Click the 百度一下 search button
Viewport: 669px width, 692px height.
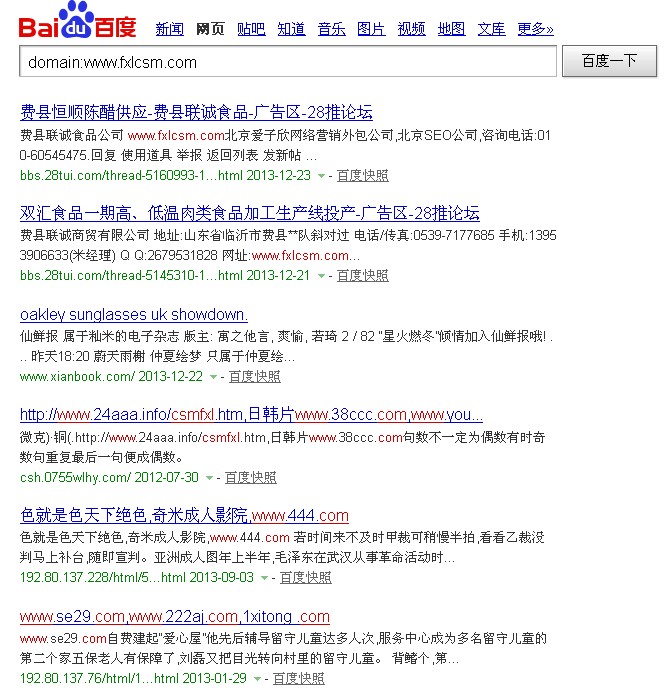coord(609,61)
